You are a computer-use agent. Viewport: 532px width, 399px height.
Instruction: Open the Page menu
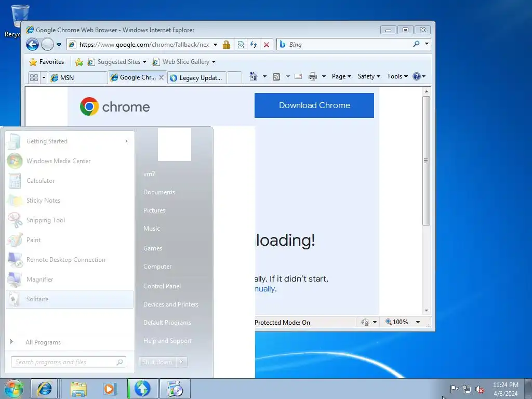(341, 76)
